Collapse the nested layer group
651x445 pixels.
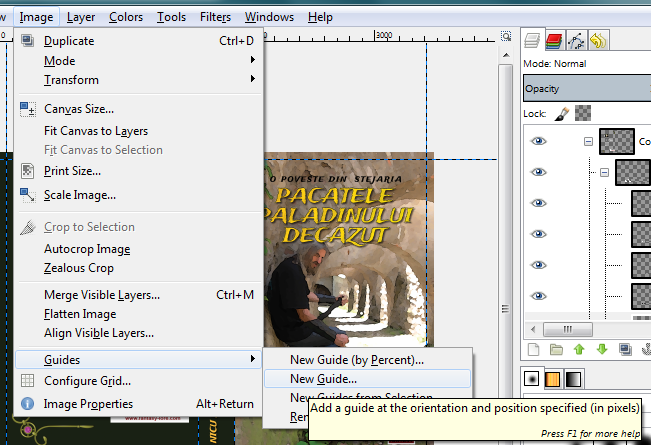[604, 172]
